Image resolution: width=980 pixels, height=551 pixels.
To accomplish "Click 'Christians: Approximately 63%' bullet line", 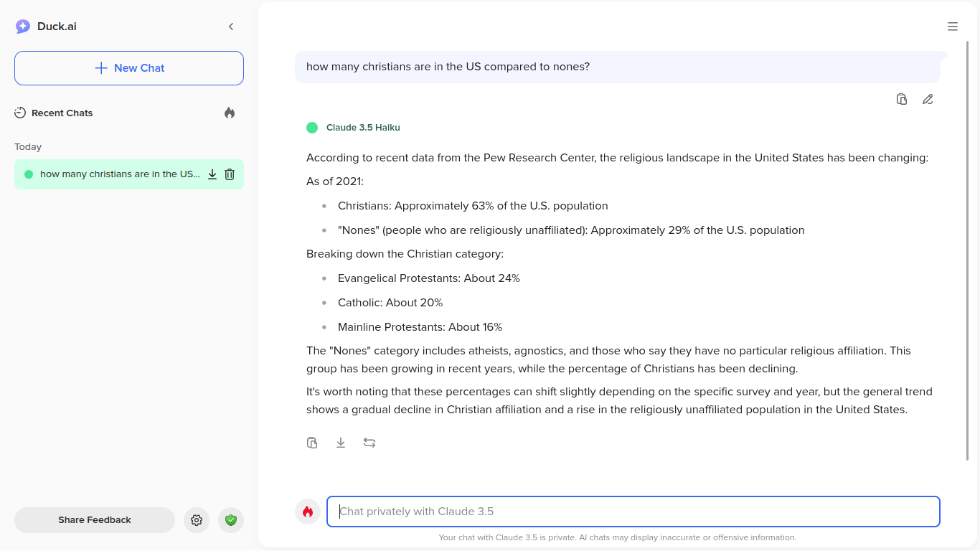I will [473, 206].
